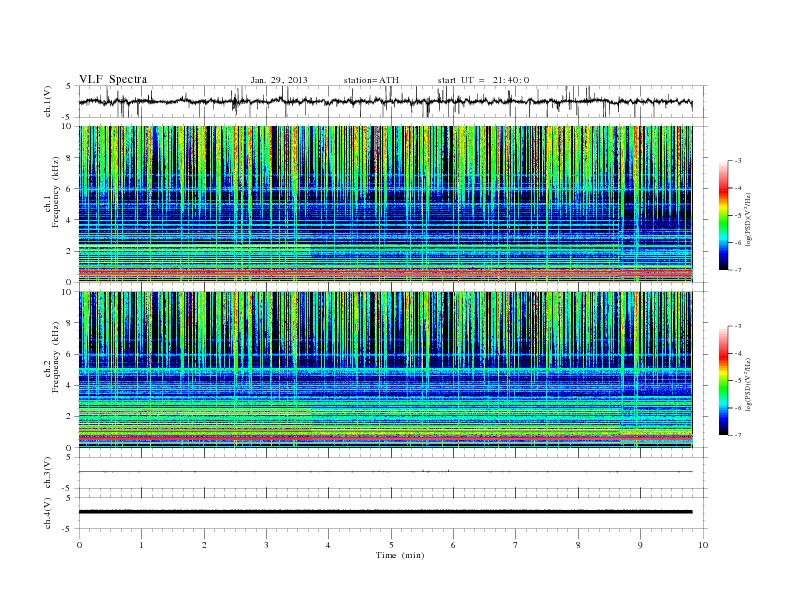Click the ch.2 'Frequency (kHz)' axis label
792x612 pixels.
point(56,358)
